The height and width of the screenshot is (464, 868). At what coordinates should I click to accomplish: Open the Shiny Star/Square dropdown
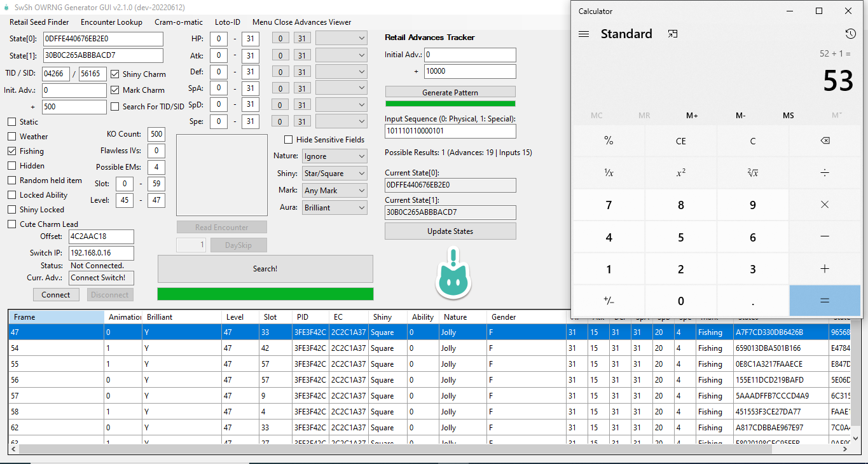pos(334,174)
